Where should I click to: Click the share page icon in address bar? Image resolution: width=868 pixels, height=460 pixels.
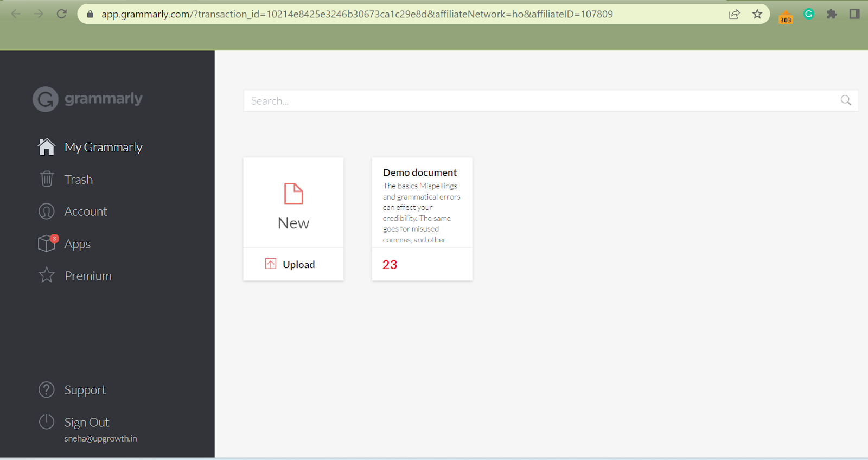pyautogui.click(x=734, y=14)
